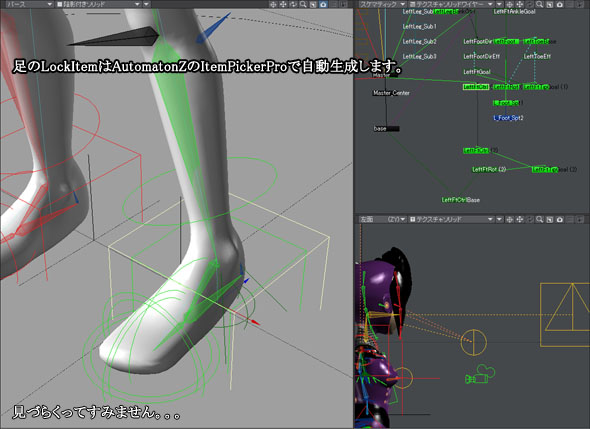Open the 左面 (ZY) view selector
The image size is (590, 429).
[x=382, y=219]
